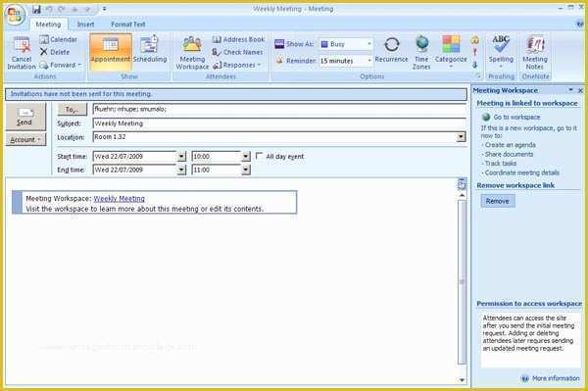This screenshot has height=391, width=588.
Task: Open Address Book
Action: point(238,39)
